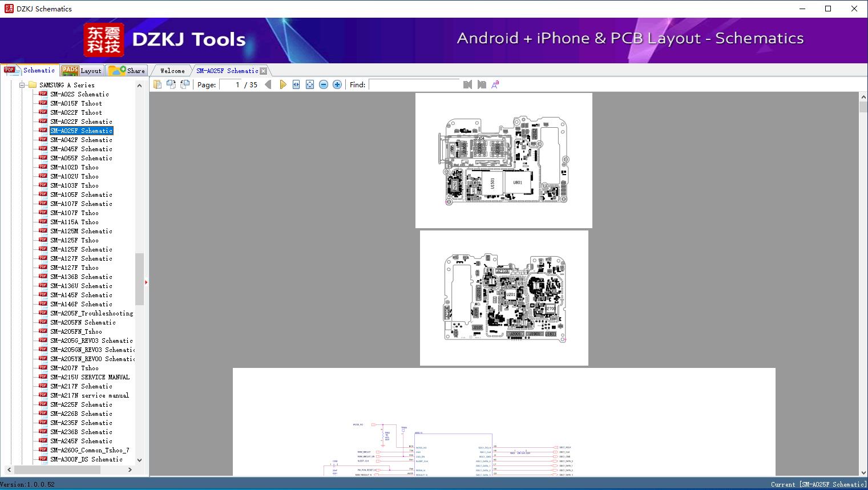Open SM-A102U Tshoo file
The image size is (868, 490).
(x=74, y=176)
